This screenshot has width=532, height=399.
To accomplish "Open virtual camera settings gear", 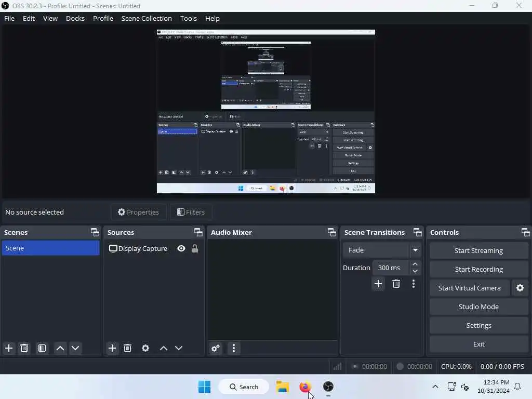I will (520, 288).
